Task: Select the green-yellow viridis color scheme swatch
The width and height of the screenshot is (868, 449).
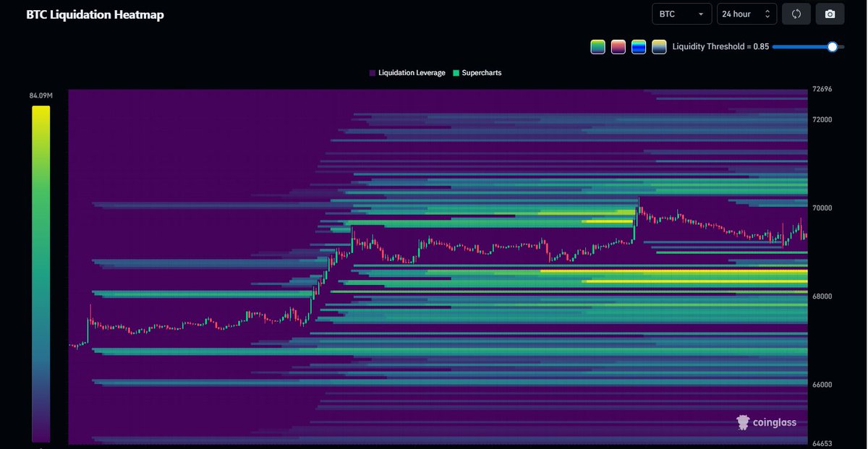Action: (597, 47)
